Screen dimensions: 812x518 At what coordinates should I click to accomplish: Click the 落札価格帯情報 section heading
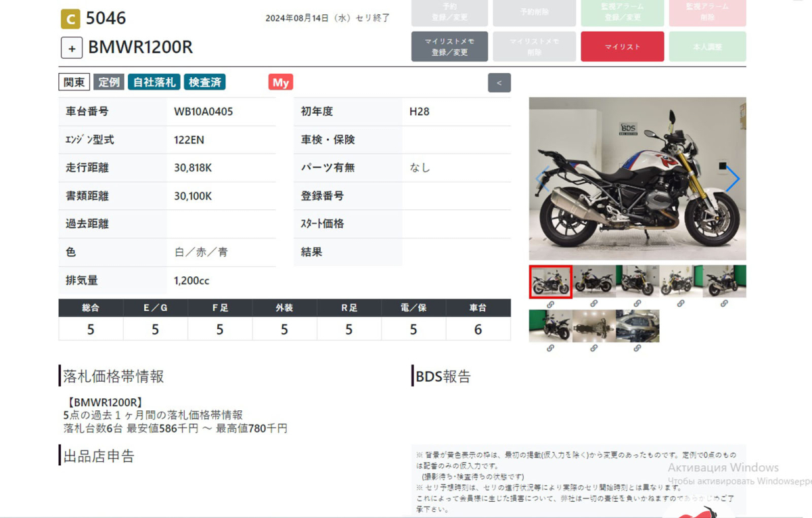[114, 376]
